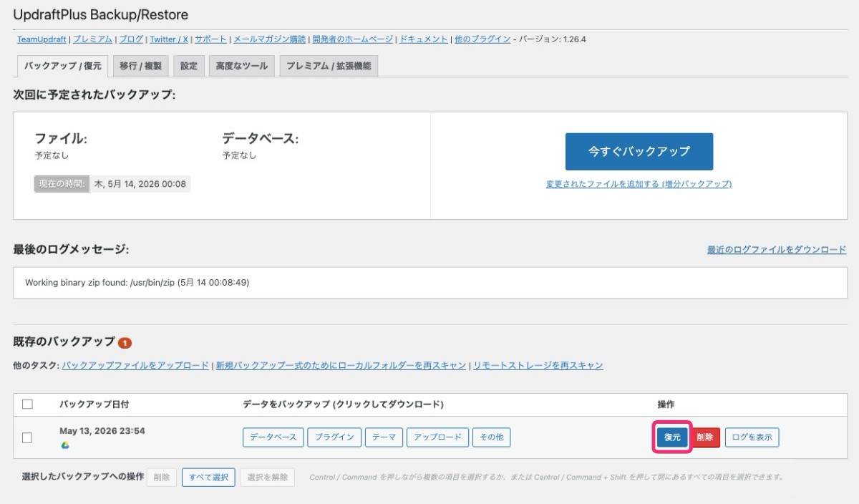Click the バックアップ日付 column header
Viewport: 859px width, 504px height.
[x=94, y=404]
